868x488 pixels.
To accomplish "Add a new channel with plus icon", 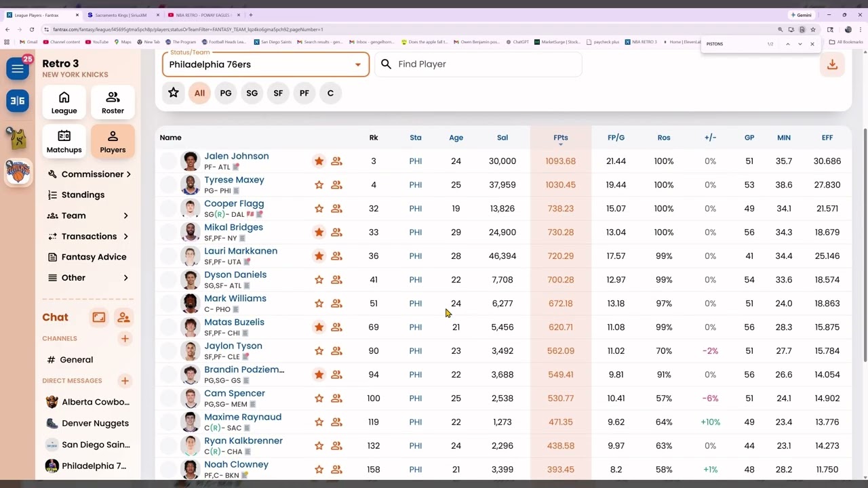I will [x=125, y=338].
